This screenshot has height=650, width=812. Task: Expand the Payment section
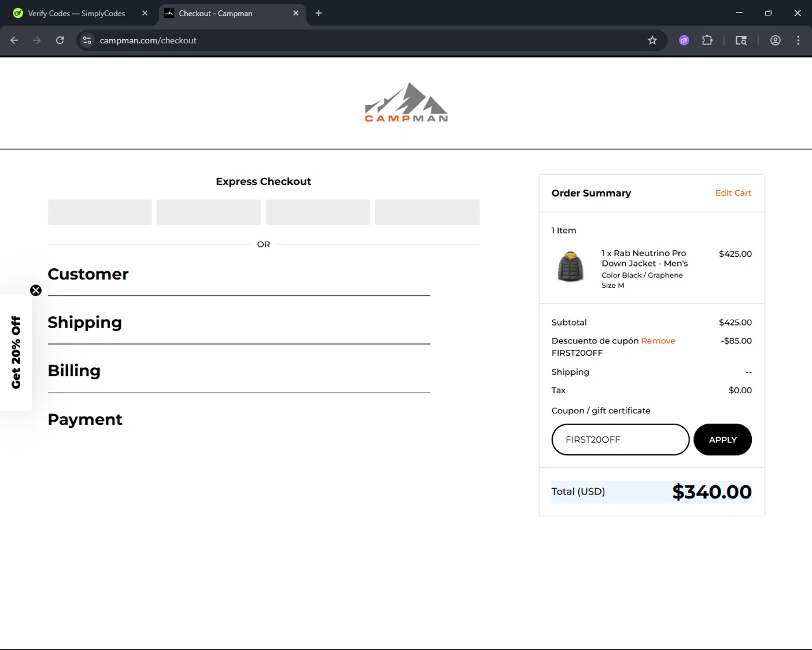tap(85, 419)
